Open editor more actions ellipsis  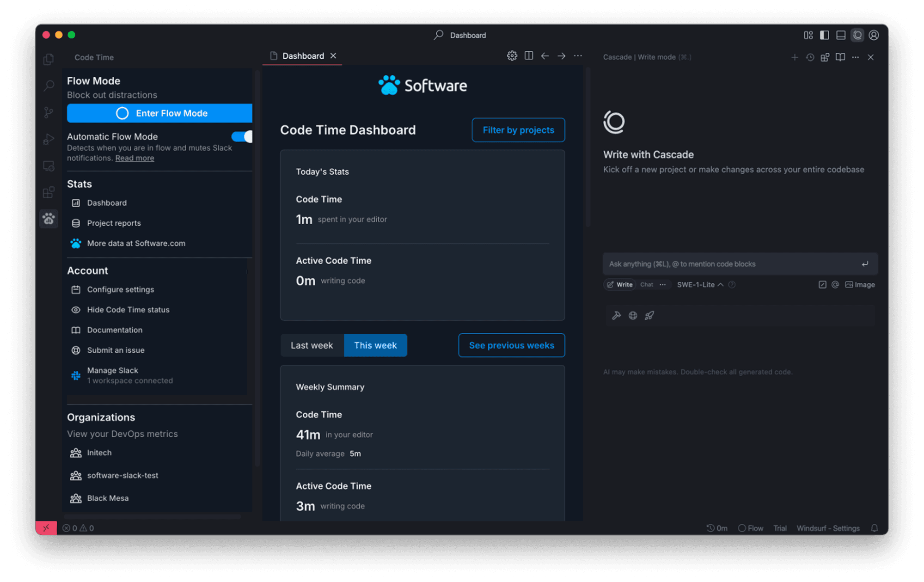pos(578,56)
